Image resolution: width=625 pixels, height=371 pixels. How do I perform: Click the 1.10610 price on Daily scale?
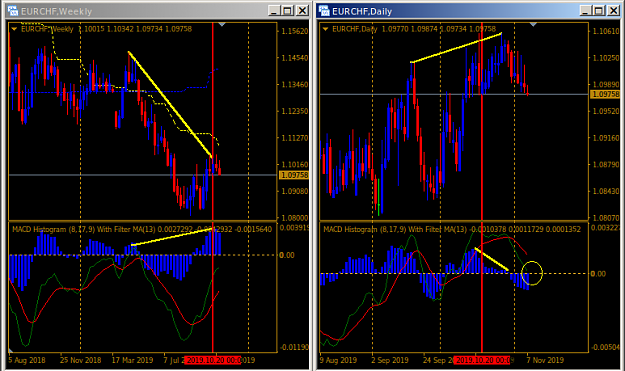click(x=606, y=31)
